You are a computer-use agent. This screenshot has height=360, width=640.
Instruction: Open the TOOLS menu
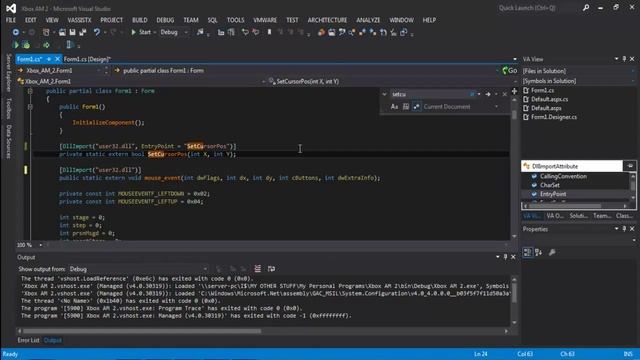(x=236, y=20)
